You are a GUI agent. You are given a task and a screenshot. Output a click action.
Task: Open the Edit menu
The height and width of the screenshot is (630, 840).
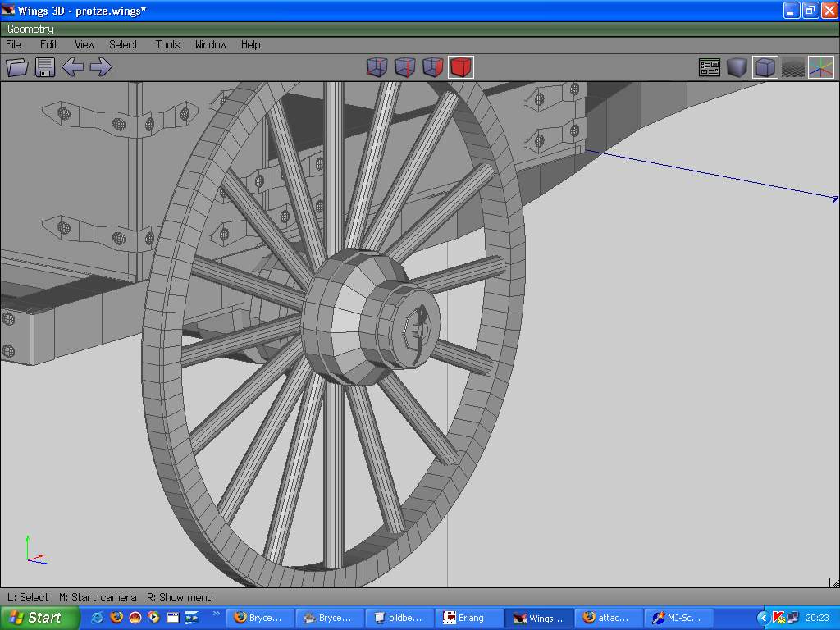pos(48,44)
